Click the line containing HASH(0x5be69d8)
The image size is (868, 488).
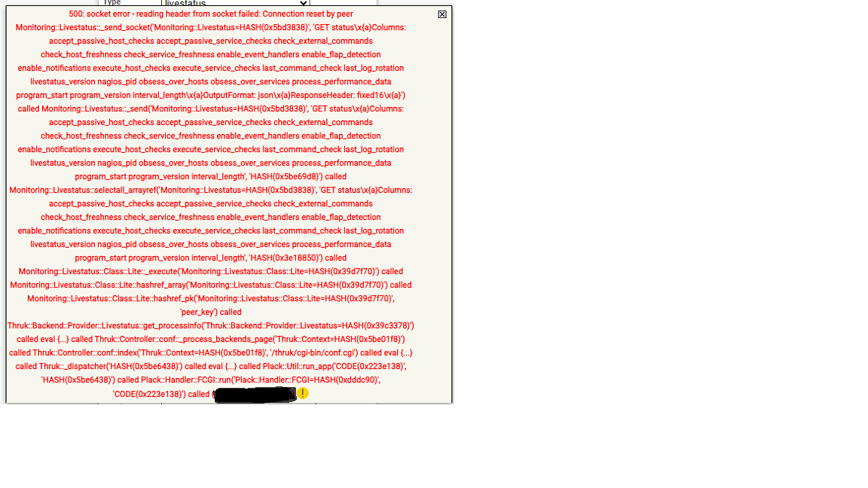[210, 177]
